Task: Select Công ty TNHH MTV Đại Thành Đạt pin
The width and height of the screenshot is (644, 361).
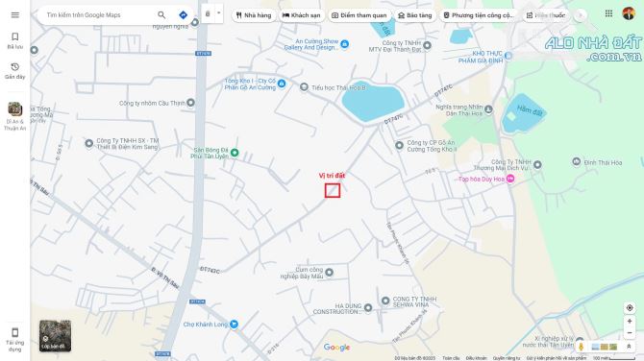Action: coord(427,45)
